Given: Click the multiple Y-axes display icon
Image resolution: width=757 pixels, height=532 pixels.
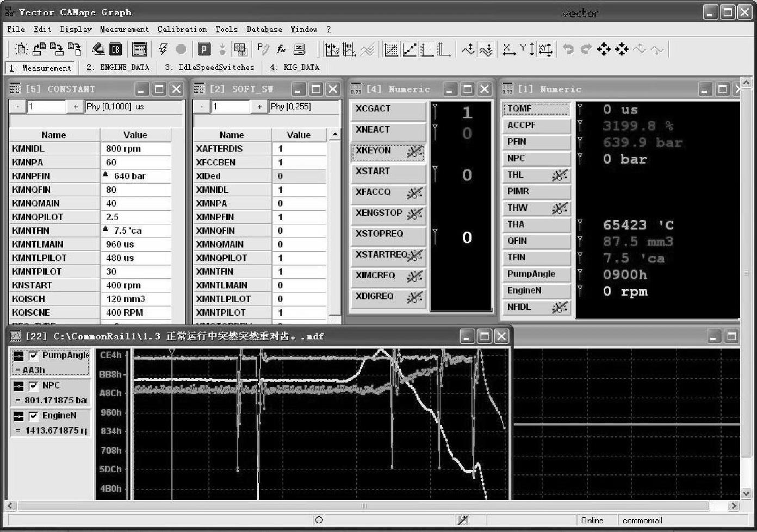Looking at the screenshot, I should point(444,49).
